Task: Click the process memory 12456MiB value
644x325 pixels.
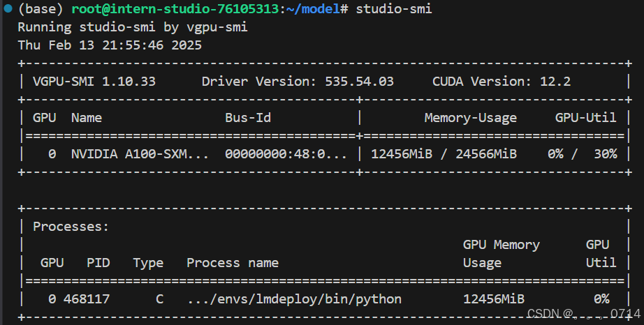Action: [494, 298]
